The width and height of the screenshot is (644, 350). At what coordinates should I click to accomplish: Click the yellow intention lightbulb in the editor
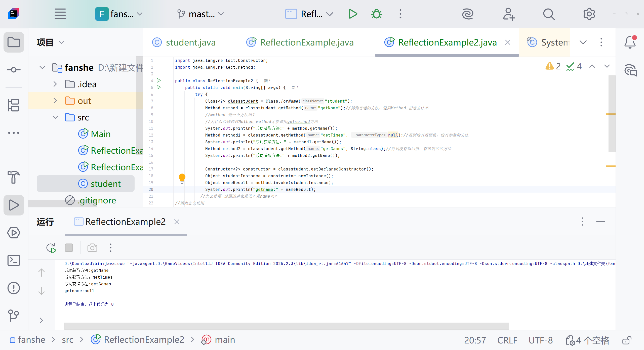coord(182,178)
